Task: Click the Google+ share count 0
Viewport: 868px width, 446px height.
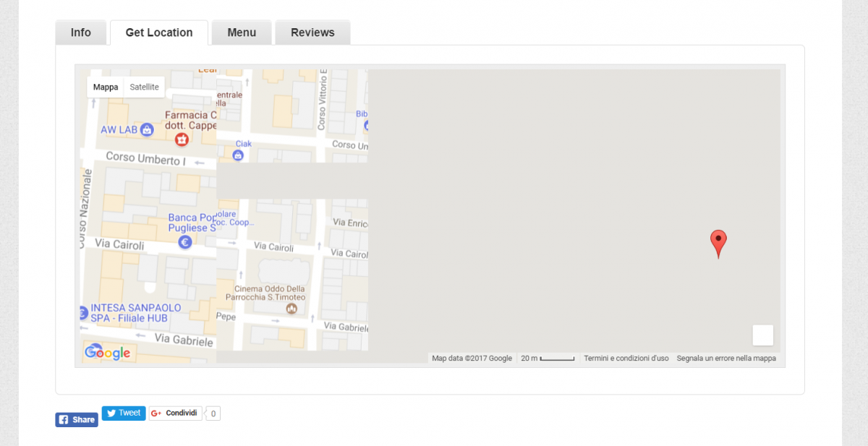Action: [x=213, y=414]
